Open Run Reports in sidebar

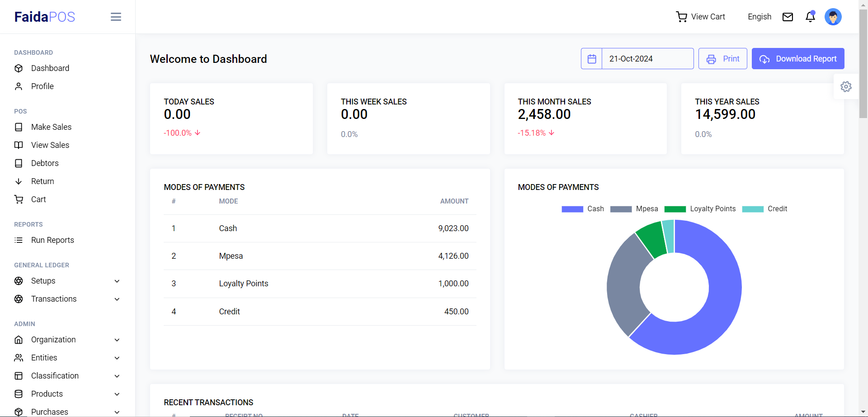52,240
